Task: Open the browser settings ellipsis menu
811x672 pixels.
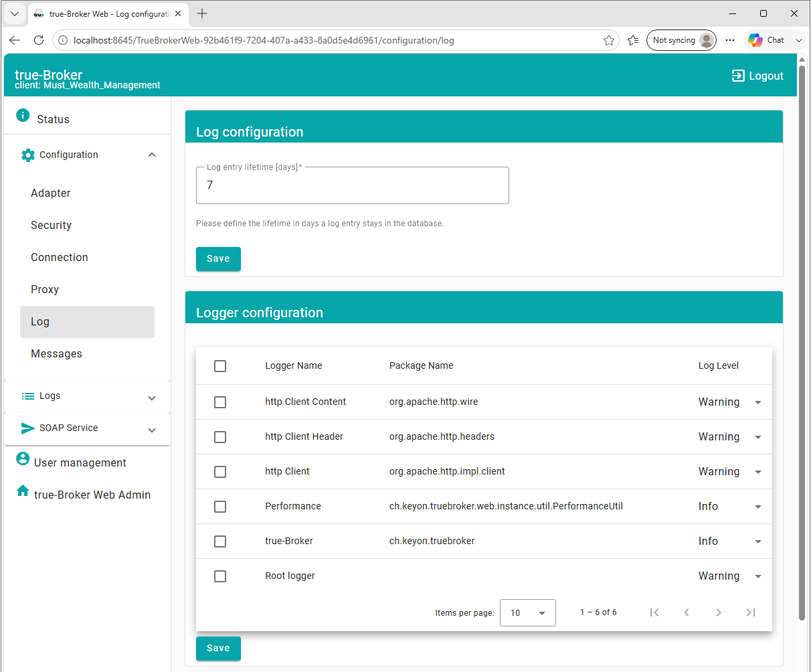Action: pos(730,40)
